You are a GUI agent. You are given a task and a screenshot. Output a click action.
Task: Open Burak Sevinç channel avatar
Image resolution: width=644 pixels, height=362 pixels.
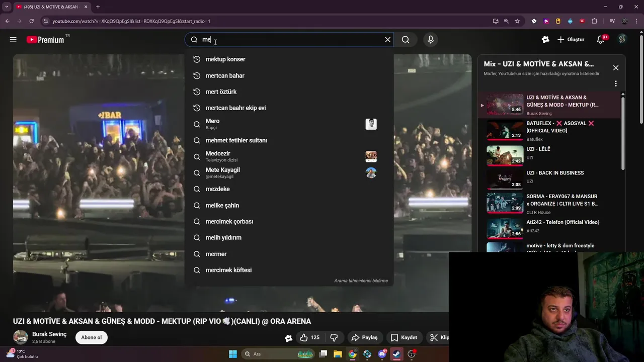pyautogui.click(x=20, y=337)
